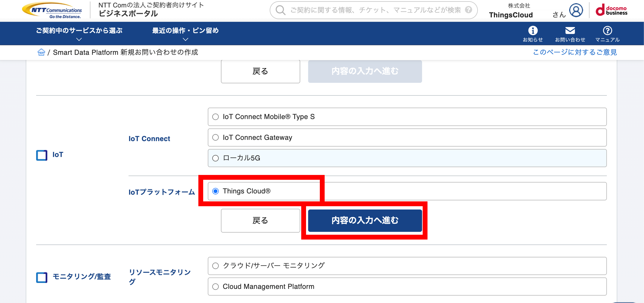Click the IoTプラットフォーム subcategory label

pos(161,192)
